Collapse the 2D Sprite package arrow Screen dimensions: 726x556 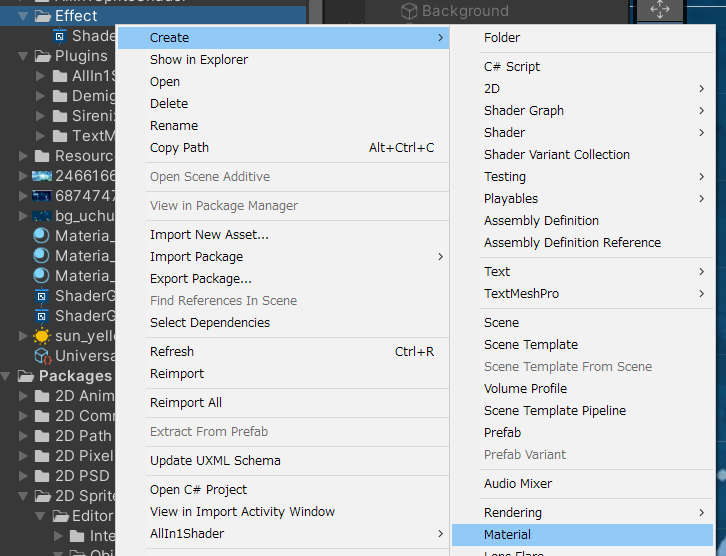[23, 496]
